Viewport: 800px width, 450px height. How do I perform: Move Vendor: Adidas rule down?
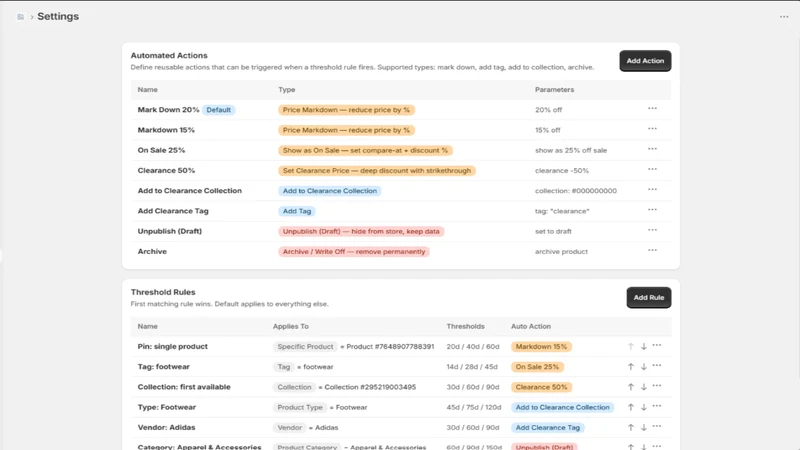click(644, 428)
